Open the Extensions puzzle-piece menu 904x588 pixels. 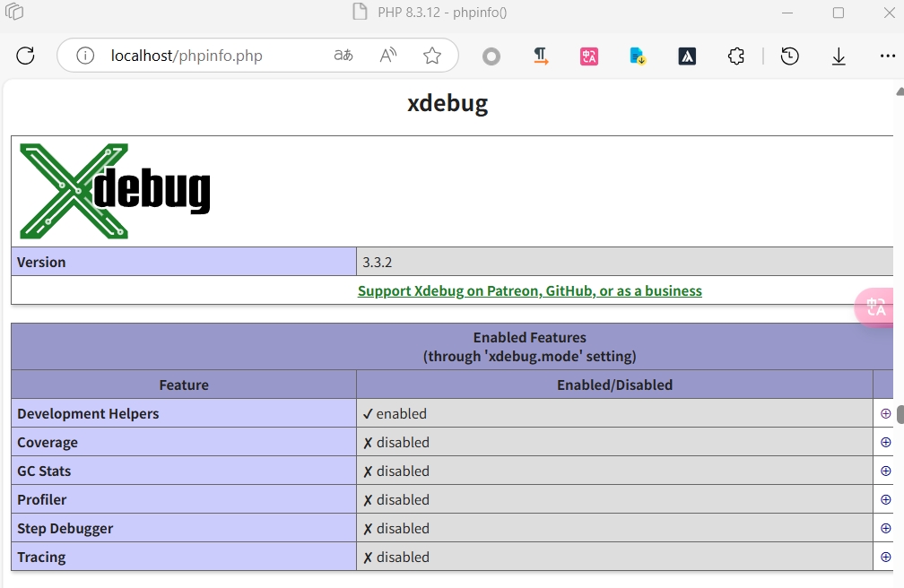pos(735,56)
